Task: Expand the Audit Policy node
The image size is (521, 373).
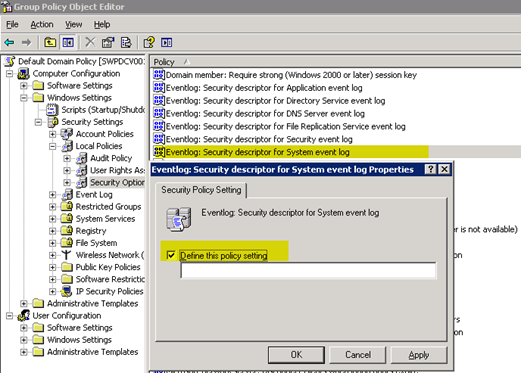Action: [x=67, y=158]
